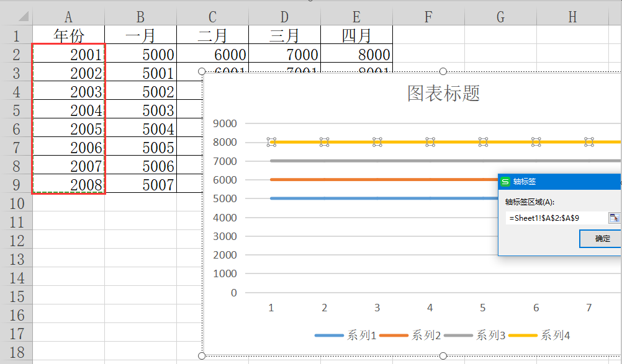Click cell with year 2003
The height and width of the screenshot is (364, 622).
coord(69,92)
